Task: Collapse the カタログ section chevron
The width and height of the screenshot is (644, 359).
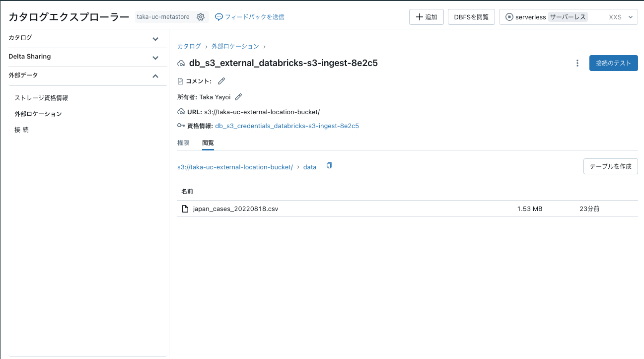Action: (155, 38)
